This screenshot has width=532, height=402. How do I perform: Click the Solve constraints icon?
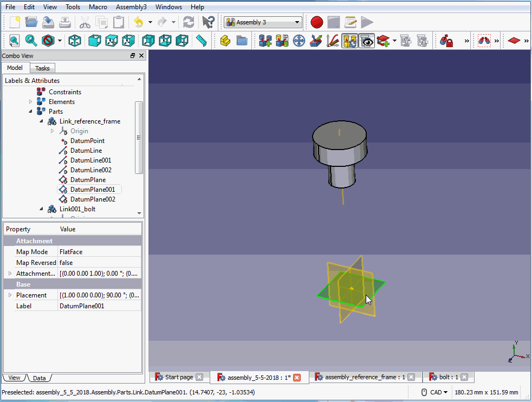282,41
